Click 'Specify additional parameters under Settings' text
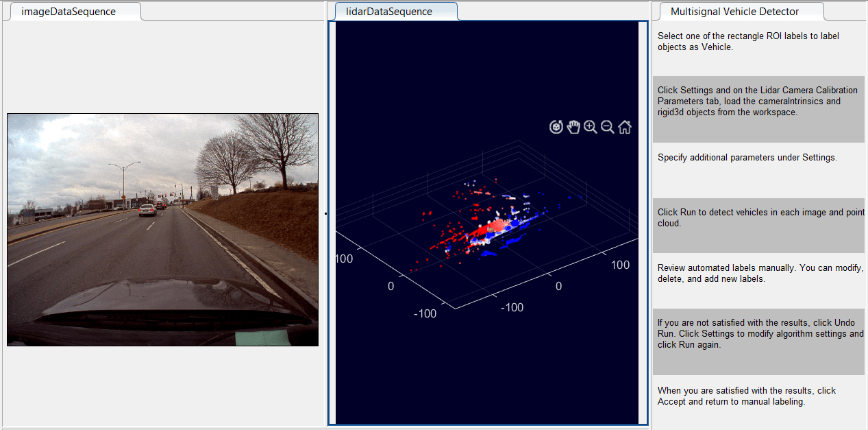Viewport: 868px width, 430px height. tap(747, 158)
